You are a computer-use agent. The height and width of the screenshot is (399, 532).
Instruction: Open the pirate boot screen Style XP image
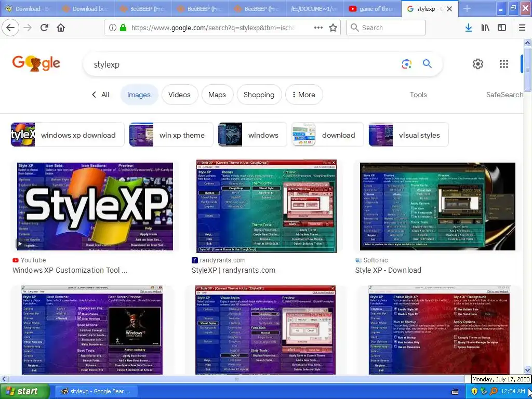92,330
